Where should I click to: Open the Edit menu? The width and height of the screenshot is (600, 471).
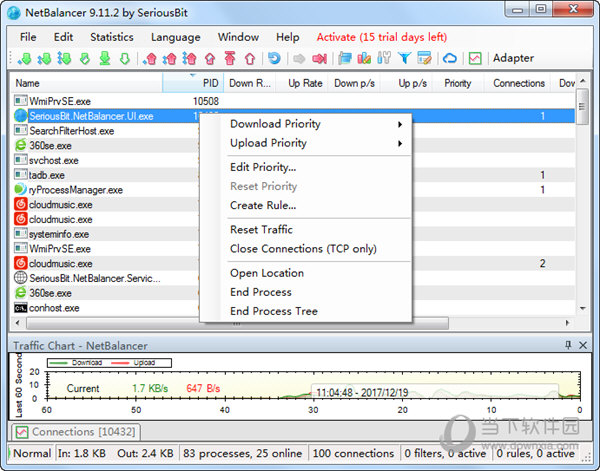pos(63,37)
